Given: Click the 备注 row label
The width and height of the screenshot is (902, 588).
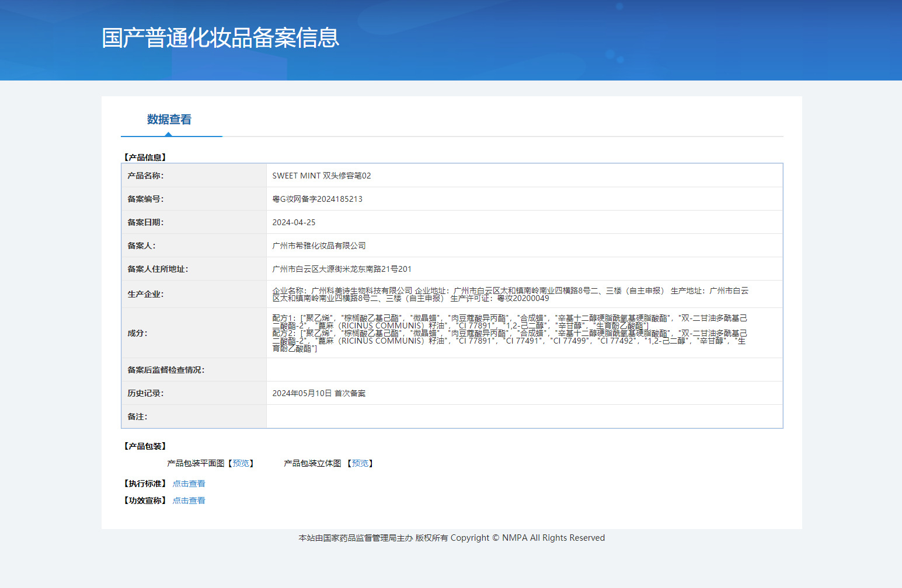Looking at the screenshot, I should point(137,416).
